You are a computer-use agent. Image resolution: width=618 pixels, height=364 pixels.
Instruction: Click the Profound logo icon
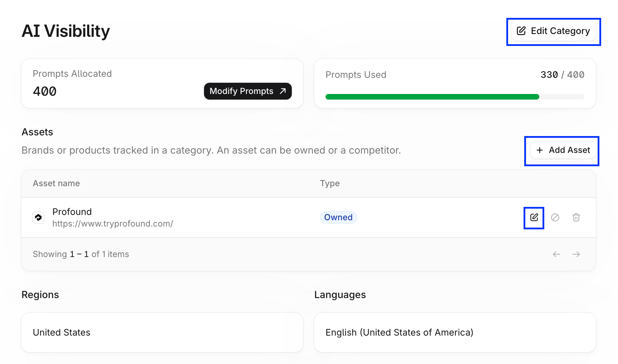38,217
